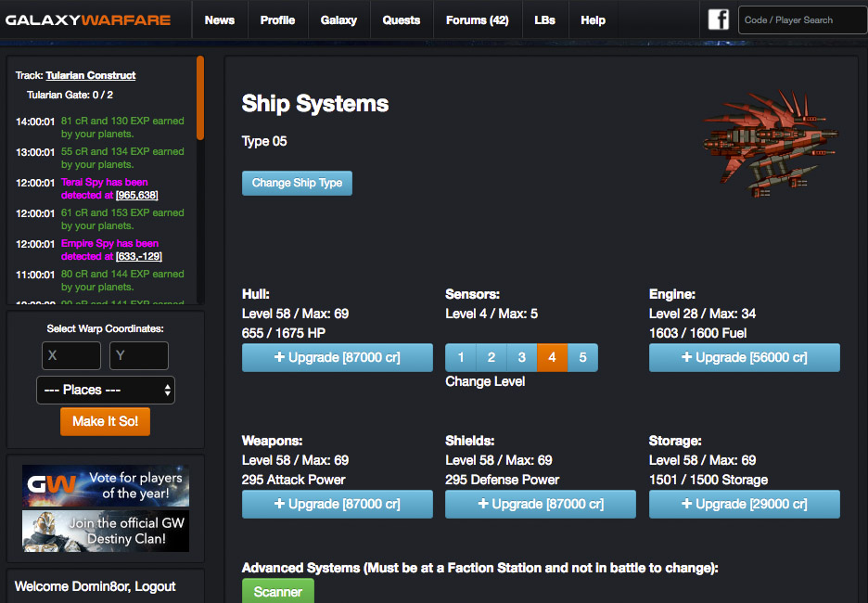Click Change Ship Type button

point(297,183)
